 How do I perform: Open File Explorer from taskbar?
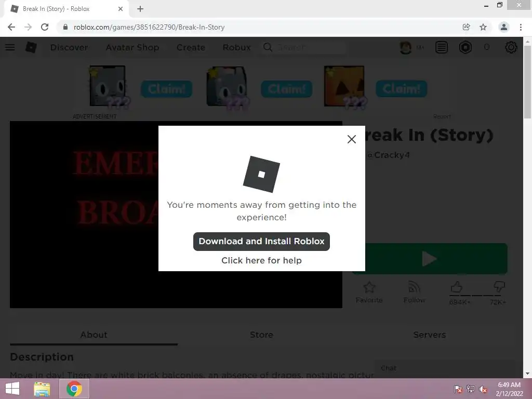(x=42, y=389)
